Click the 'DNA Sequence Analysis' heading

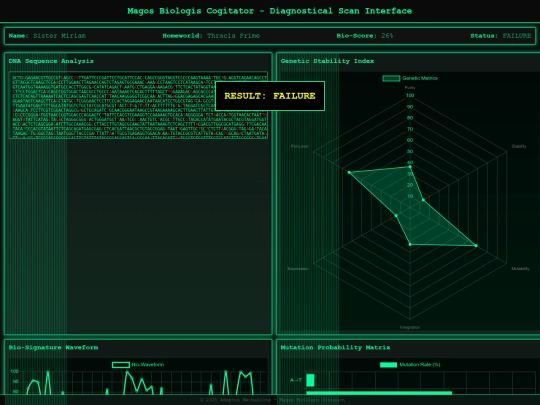point(51,61)
